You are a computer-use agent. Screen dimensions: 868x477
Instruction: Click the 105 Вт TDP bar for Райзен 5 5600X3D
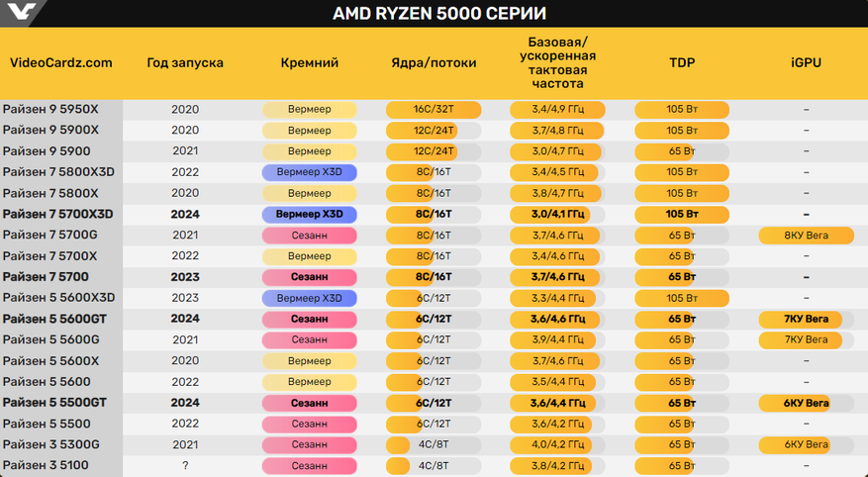click(682, 298)
